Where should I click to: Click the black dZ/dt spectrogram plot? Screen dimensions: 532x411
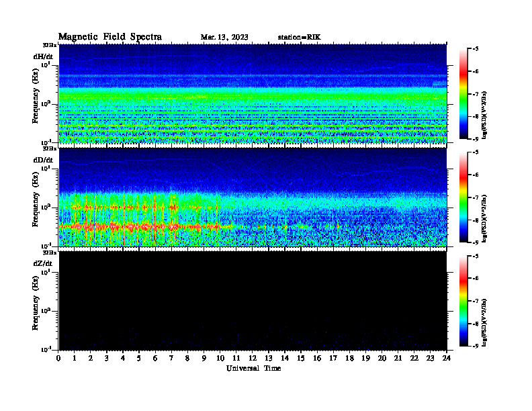point(253,301)
